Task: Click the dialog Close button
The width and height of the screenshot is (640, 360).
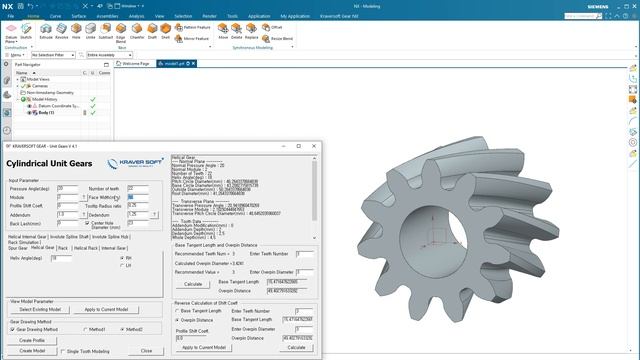Action: click(x=147, y=351)
